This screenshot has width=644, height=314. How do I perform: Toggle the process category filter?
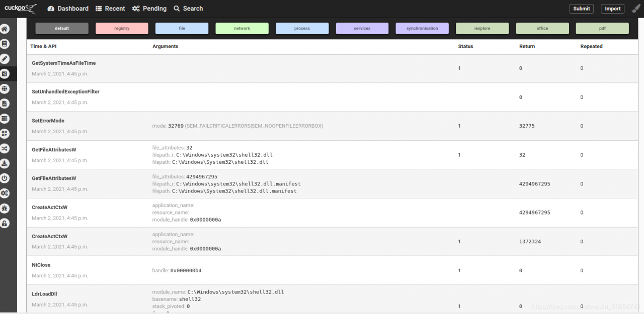click(x=302, y=29)
